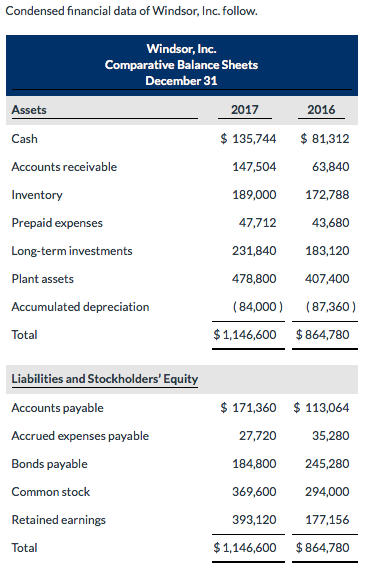Select the Long-term investments label
The width and height of the screenshot is (380, 588).
click(72, 250)
